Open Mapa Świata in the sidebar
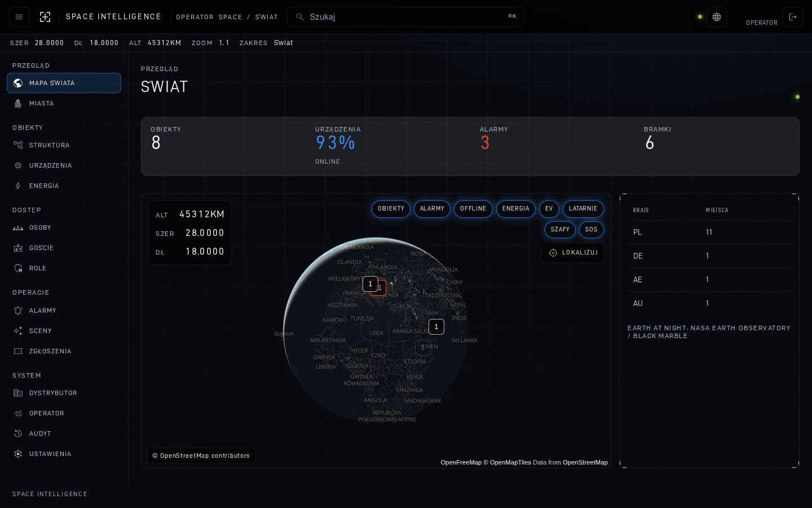 pos(64,83)
